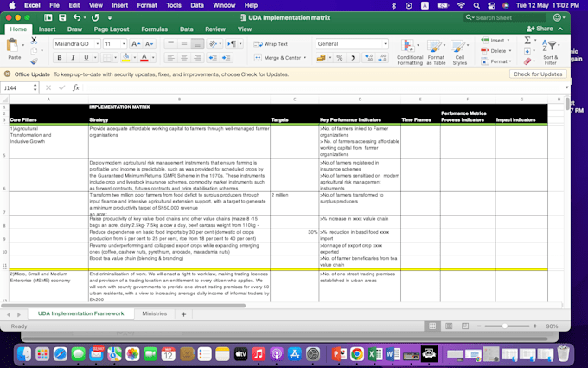Collapse the ribbon with chevron beside Share

pyautogui.click(x=560, y=29)
